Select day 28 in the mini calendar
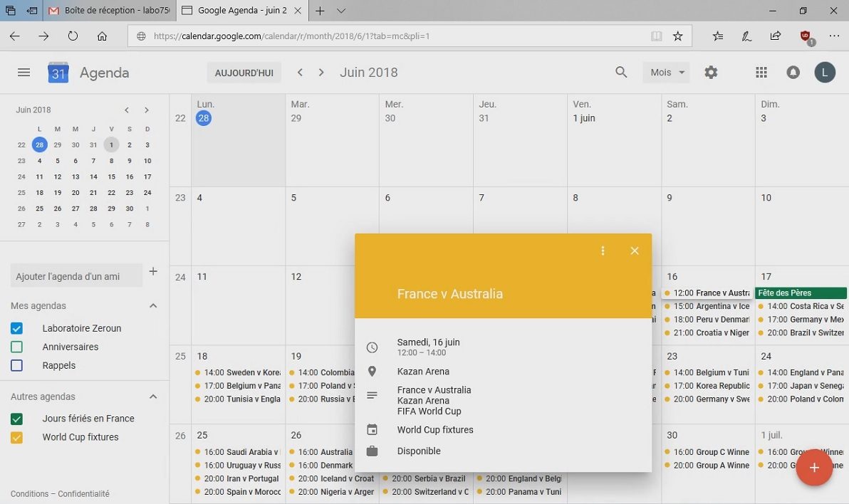 (x=39, y=145)
